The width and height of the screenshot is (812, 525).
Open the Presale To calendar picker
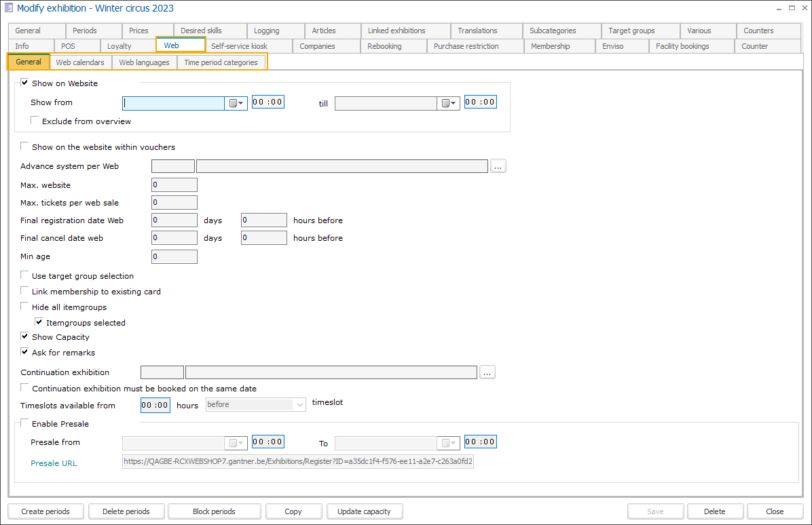tap(449, 443)
